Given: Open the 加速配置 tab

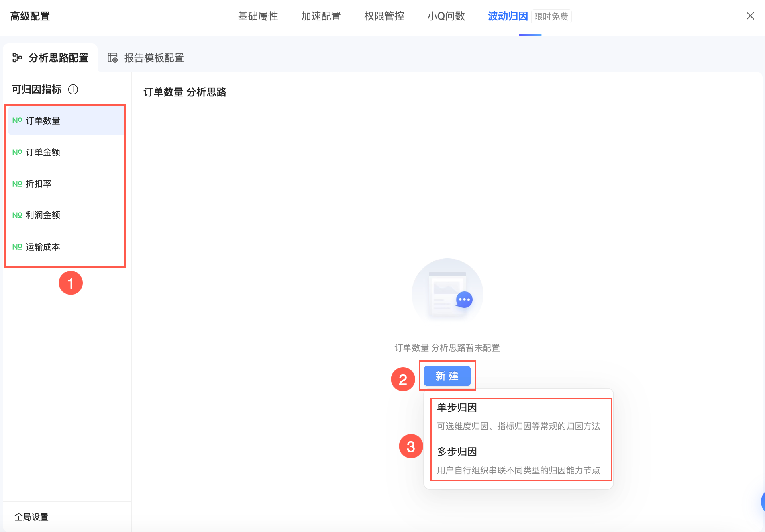Looking at the screenshot, I should [321, 16].
